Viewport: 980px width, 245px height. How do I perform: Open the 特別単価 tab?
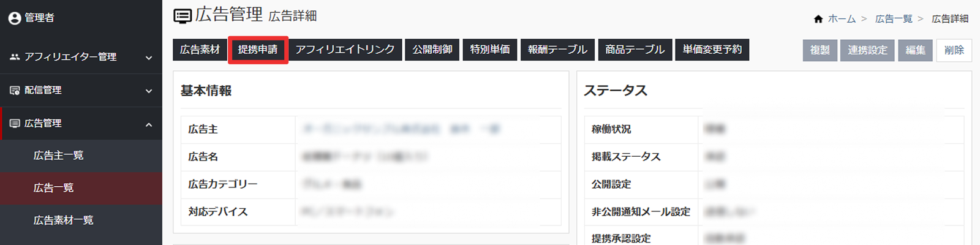point(490,50)
